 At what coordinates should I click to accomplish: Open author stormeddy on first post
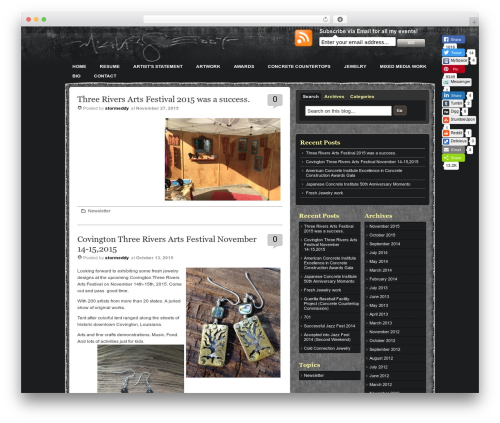[x=117, y=108]
